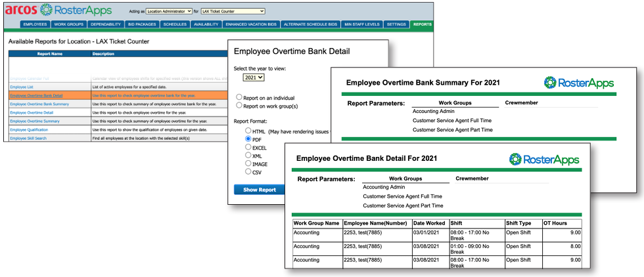Click the 8.00 OT hours cell

[562, 249]
